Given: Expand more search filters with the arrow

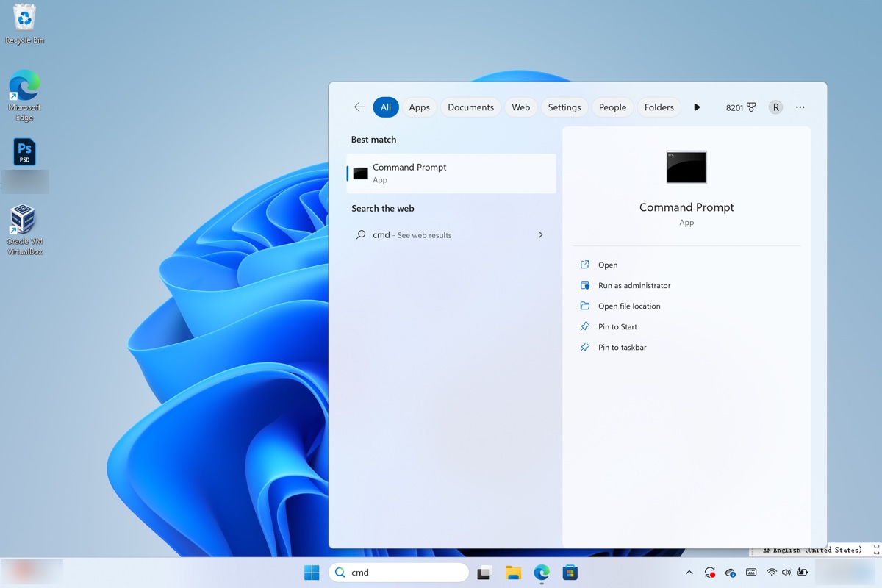Looking at the screenshot, I should [x=697, y=107].
